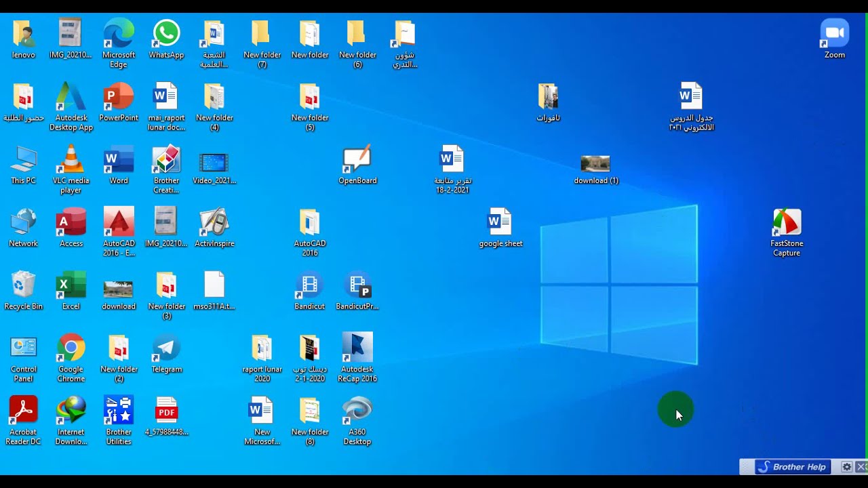Click the Brother Help button
The height and width of the screenshot is (488, 868).
click(x=793, y=467)
